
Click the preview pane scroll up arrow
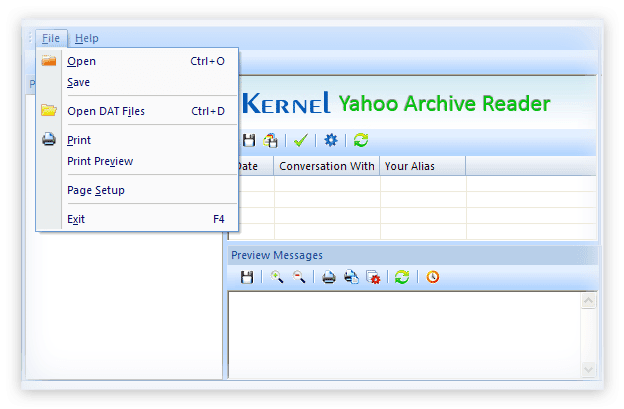click(x=588, y=300)
